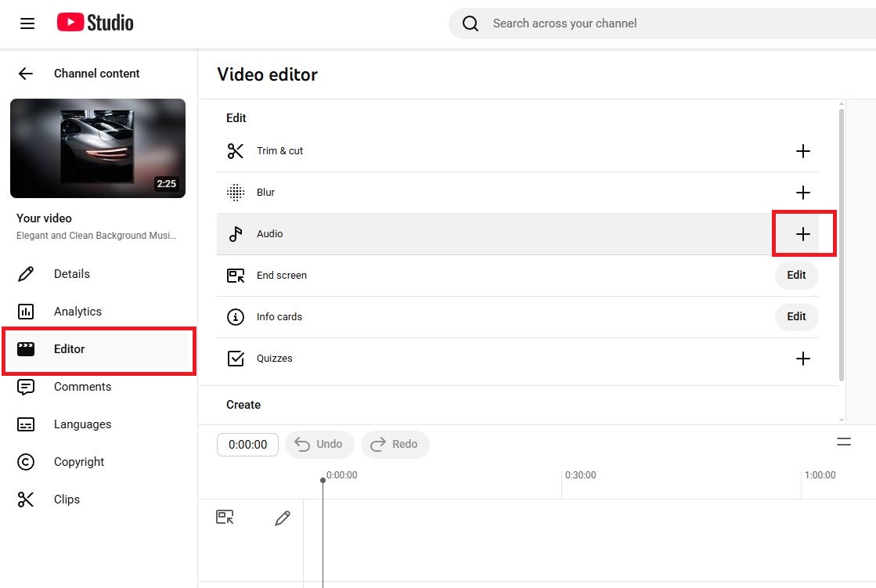
Task: Open the Analytics section
Action: [x=78, y=311]
